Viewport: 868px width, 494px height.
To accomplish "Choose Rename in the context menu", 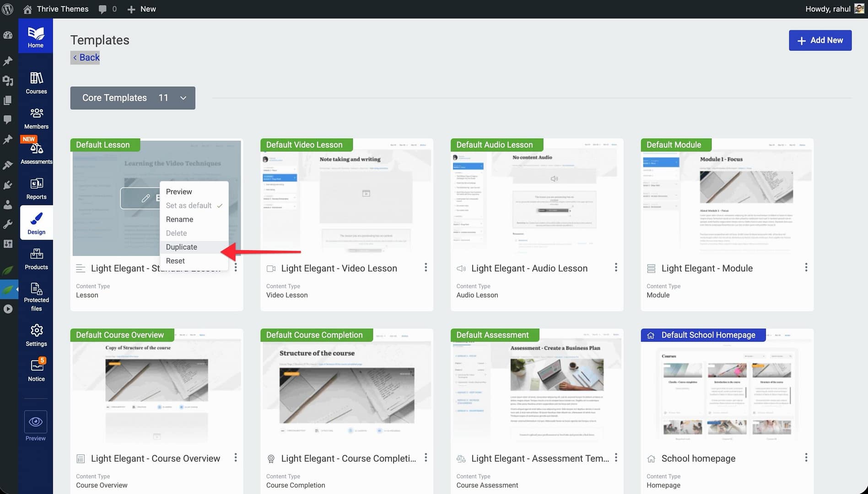I will tap(179, 219).
